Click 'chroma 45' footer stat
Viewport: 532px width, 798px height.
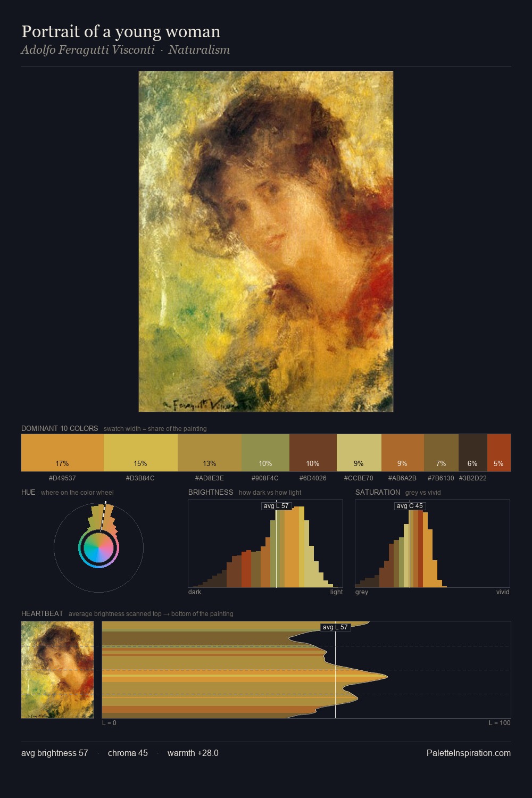[128, 753]
